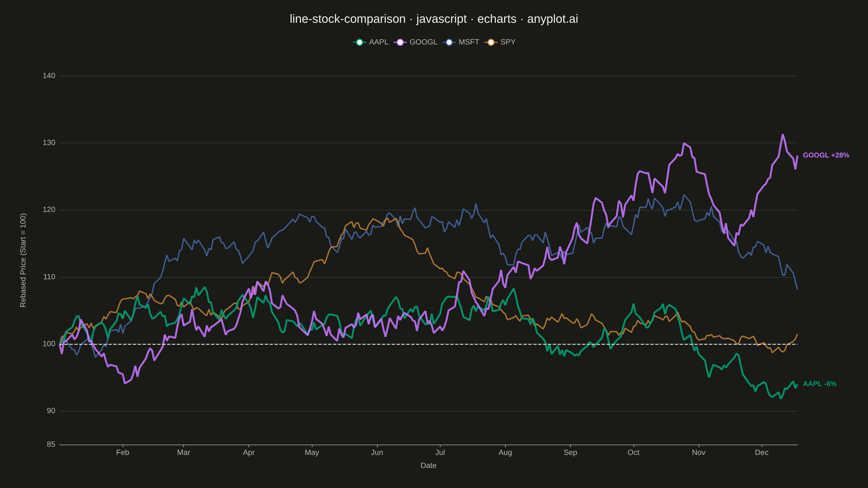Click the AAPL line's final data point
868x488 pixels.
coord(797,385)
